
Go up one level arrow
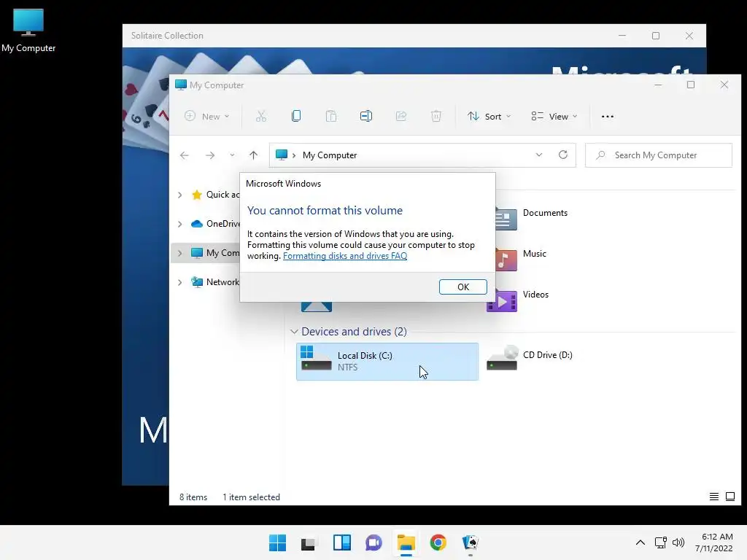(253, 155)
